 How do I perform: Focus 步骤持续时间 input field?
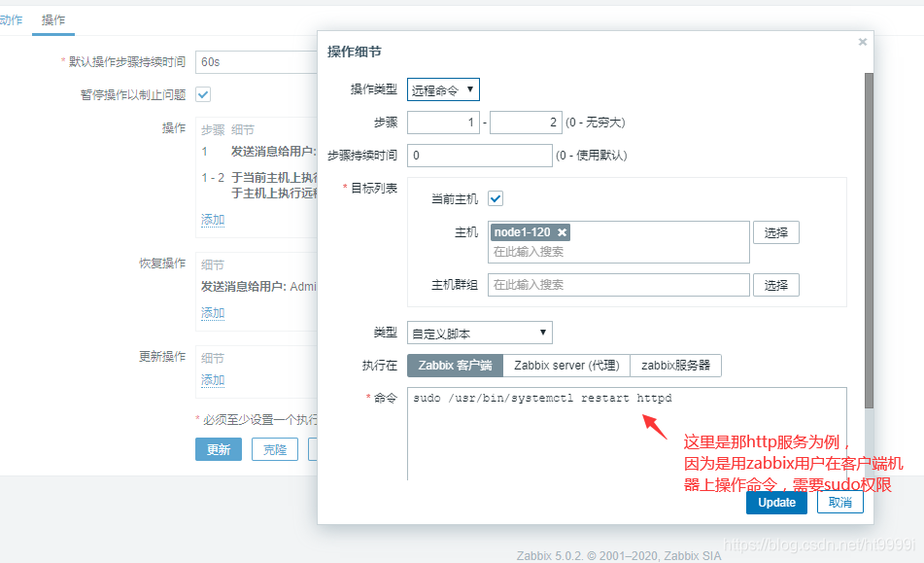(480, 156)
